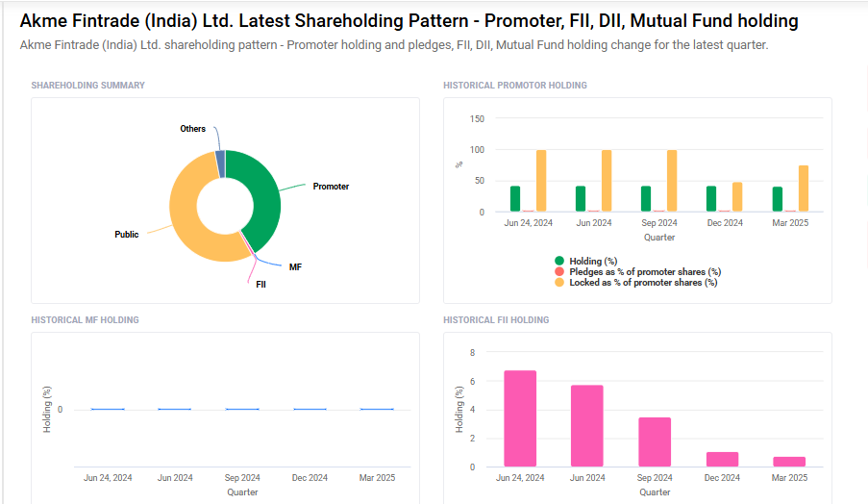Click Mar 2025 MF holding marker
868x504 pixels.
pos(377,410)
